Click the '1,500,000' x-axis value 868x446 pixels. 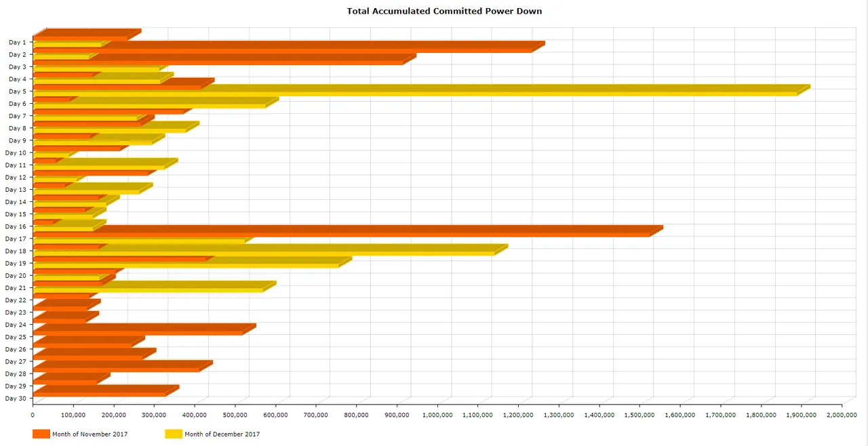tap(639, 414)
